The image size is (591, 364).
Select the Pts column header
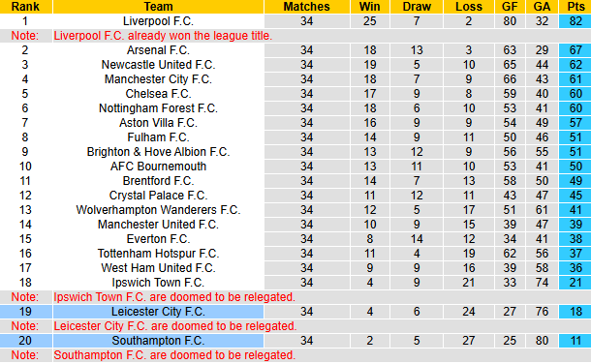[x=575, y=7]
